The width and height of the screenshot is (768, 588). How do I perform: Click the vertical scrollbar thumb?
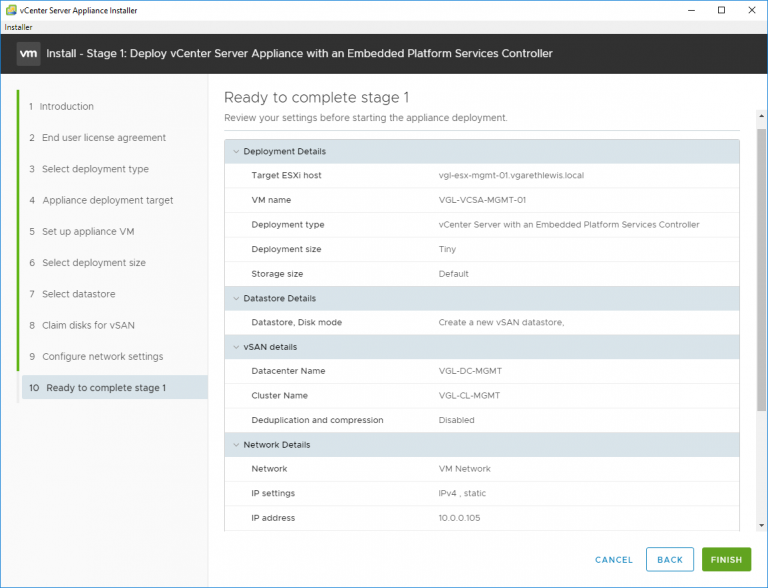[761, 270]
